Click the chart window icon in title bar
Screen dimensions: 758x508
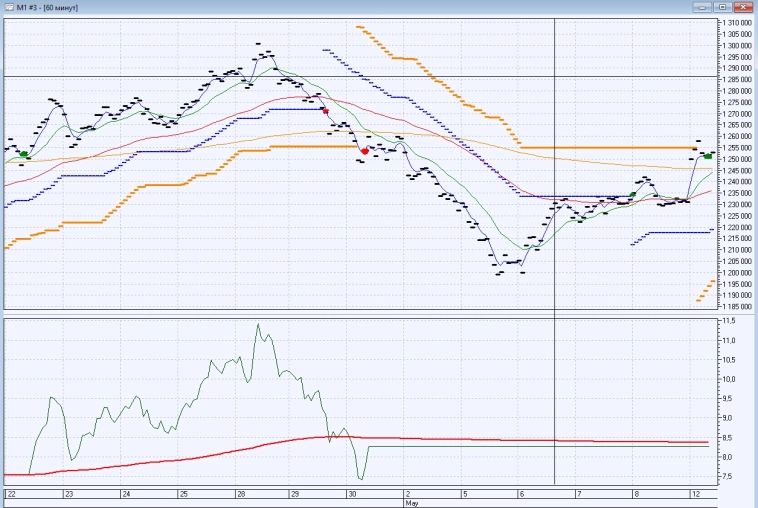coord(8,7)
